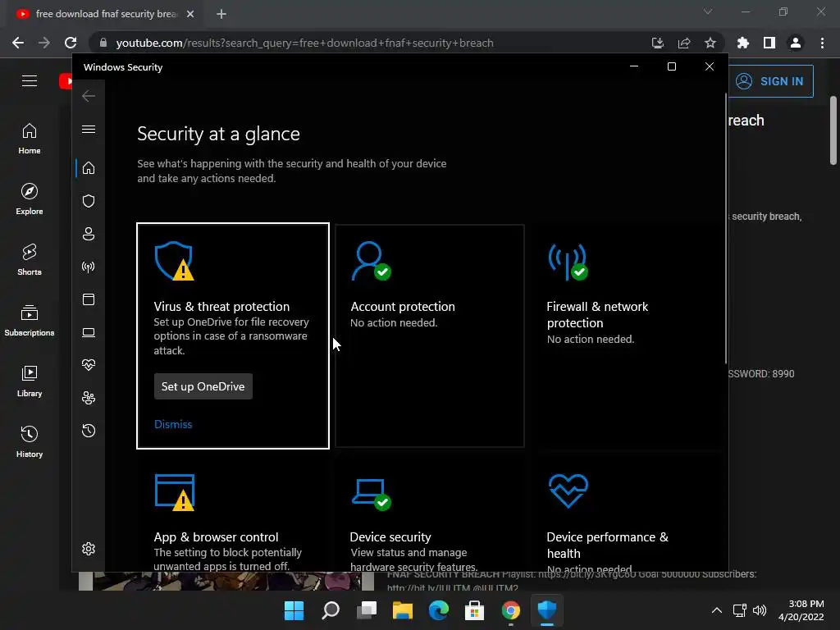840x630 pixels.
Task: Open Virus & threat protection shield sidebar icon
Action: tap(89, 201)
